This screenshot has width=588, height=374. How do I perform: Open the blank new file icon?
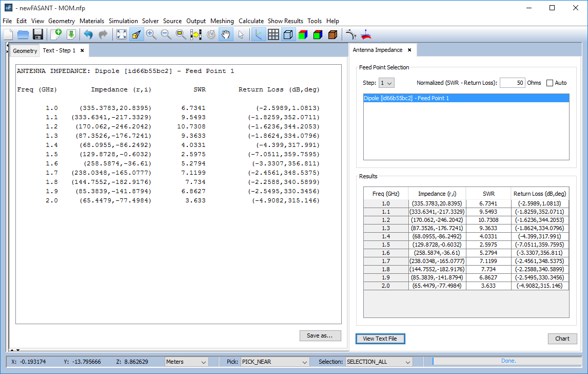(x=8, y=34)
